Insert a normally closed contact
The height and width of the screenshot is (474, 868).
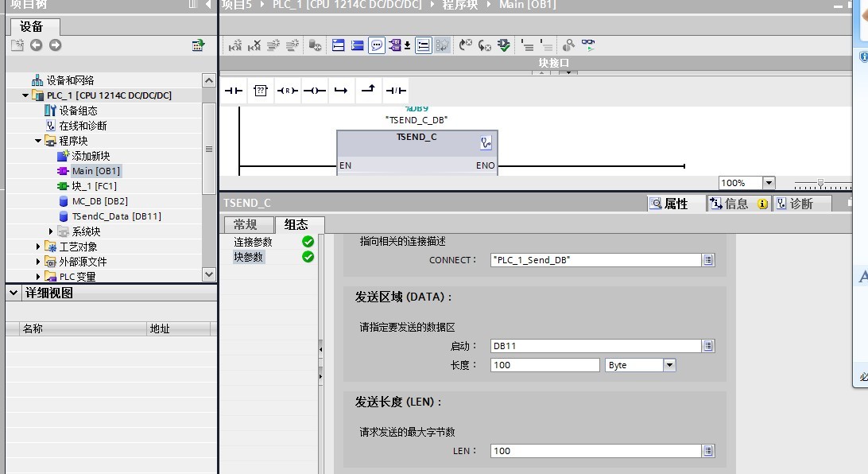[396, 91]
